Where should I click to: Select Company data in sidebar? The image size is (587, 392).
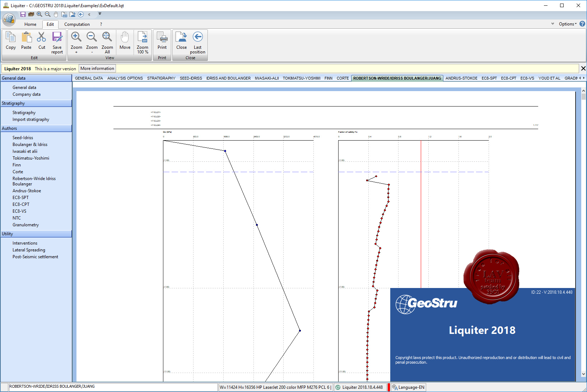click(x=27, y=94)
